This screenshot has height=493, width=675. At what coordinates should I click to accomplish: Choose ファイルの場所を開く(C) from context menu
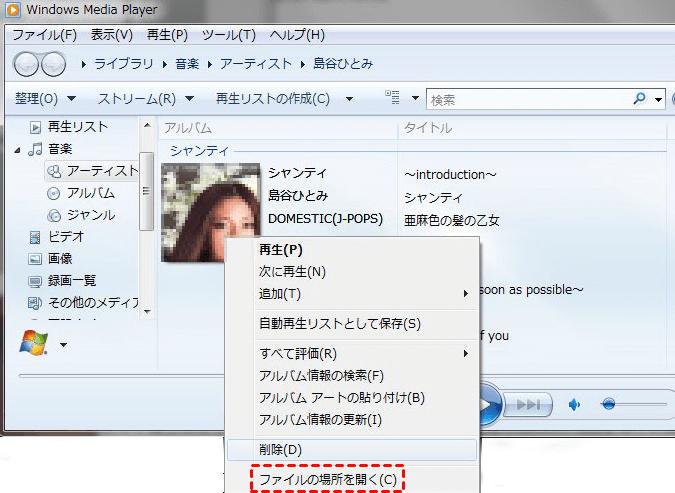(327, 480)
